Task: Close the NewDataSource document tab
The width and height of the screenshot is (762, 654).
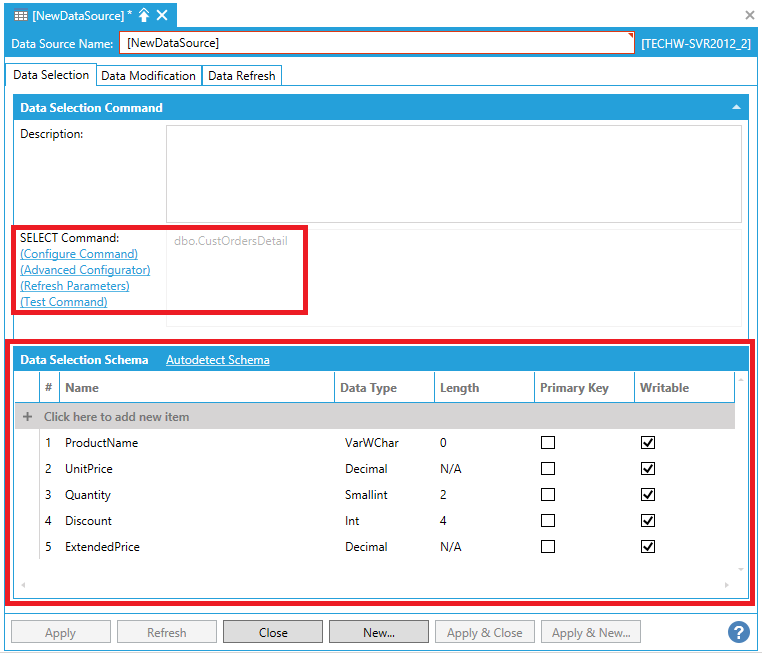Action: (x=162, y=15)
